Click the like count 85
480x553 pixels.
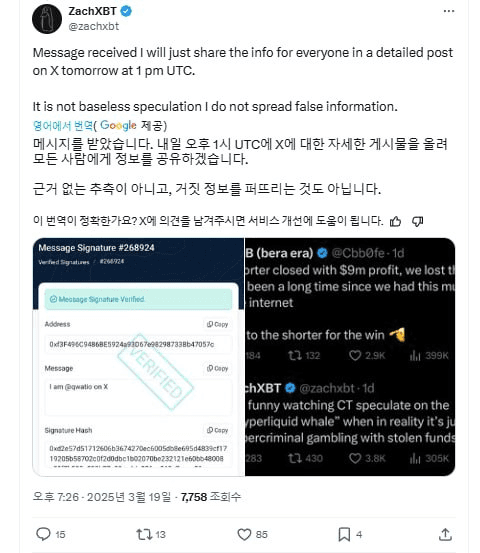tap(262, 535)
